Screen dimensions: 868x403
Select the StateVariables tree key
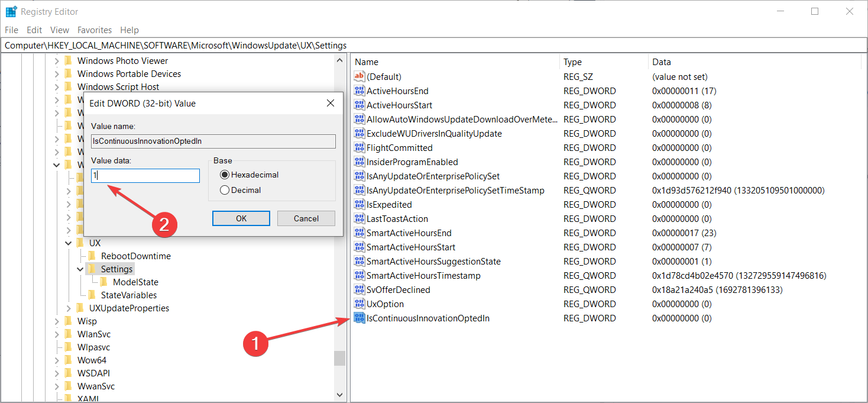pos(129,295)
